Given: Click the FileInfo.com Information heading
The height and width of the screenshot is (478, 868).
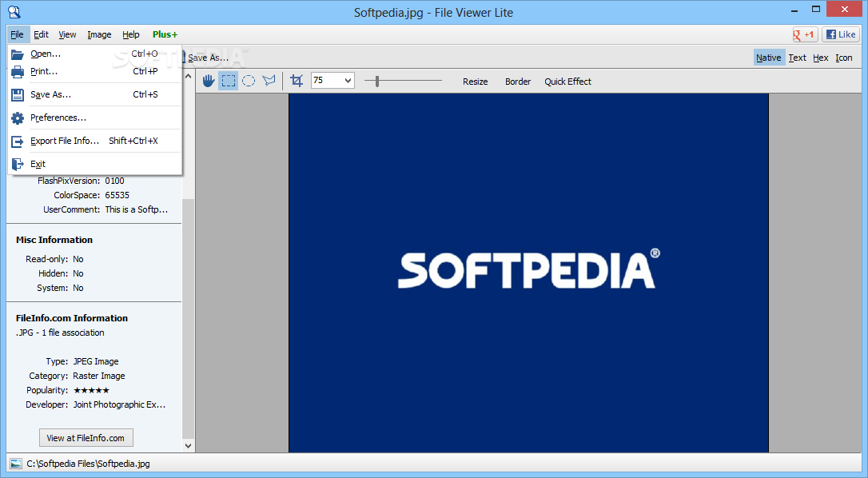Looking at the screenshot, I should [72, 318].
